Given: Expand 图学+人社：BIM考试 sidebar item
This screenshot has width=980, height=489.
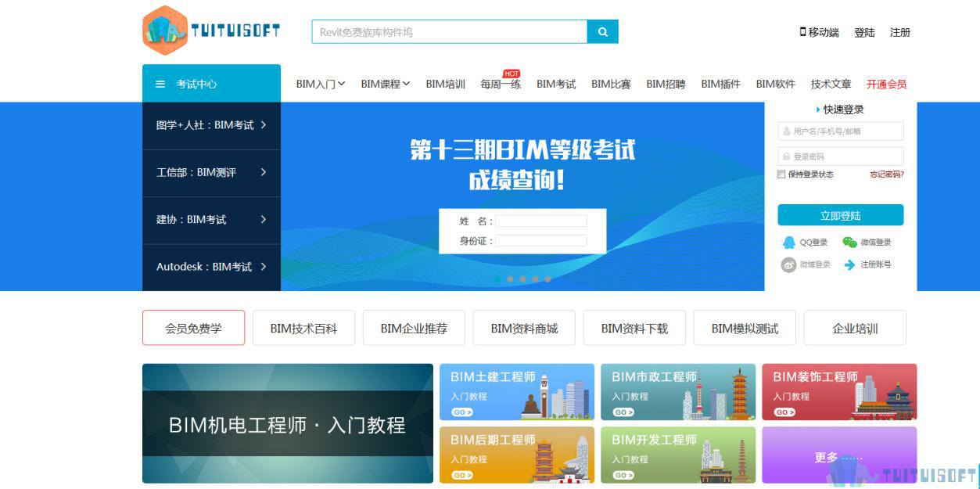Looking at the screenshot, I should coord(211,125).
